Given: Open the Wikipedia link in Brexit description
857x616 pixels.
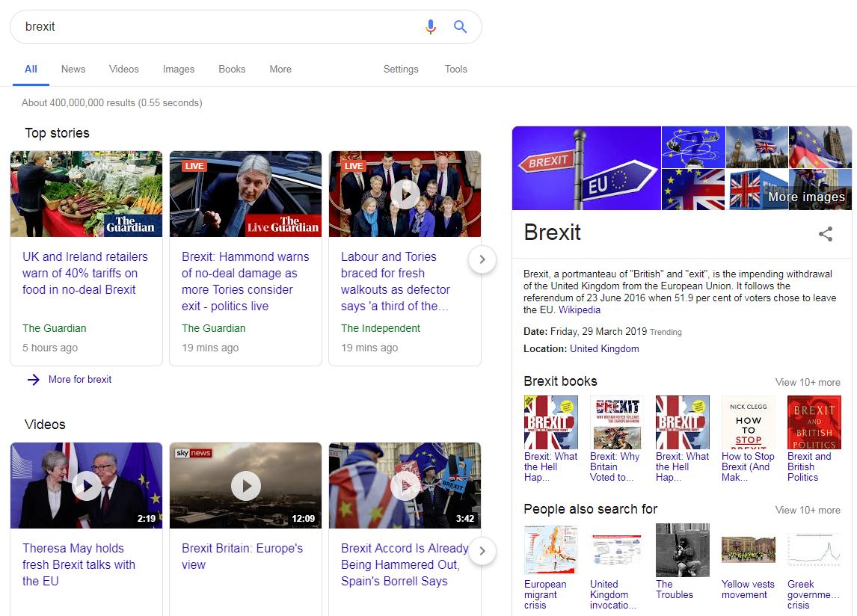Looking at the screenshot, I should 580,310.
